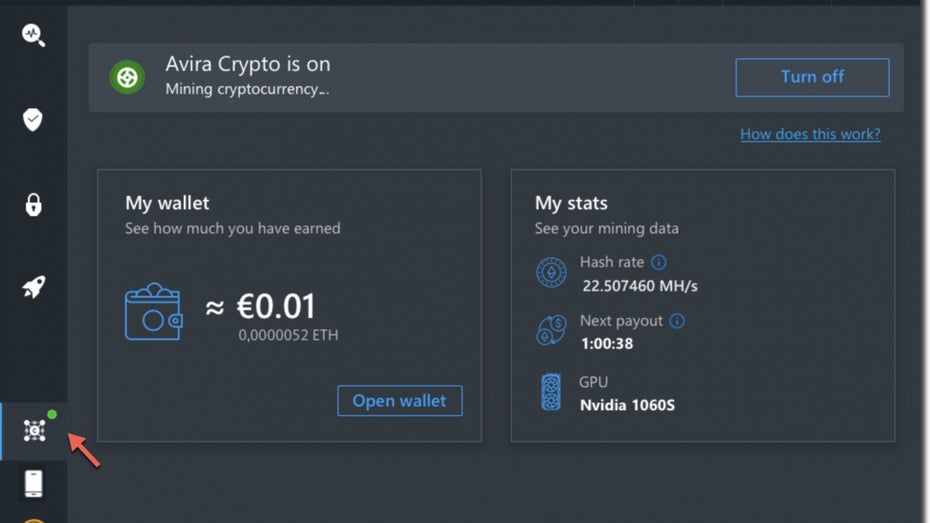Screen dimensions: 930x523
Task: Open the Performance rocket sidebar icon
Action: pos(34,287)
